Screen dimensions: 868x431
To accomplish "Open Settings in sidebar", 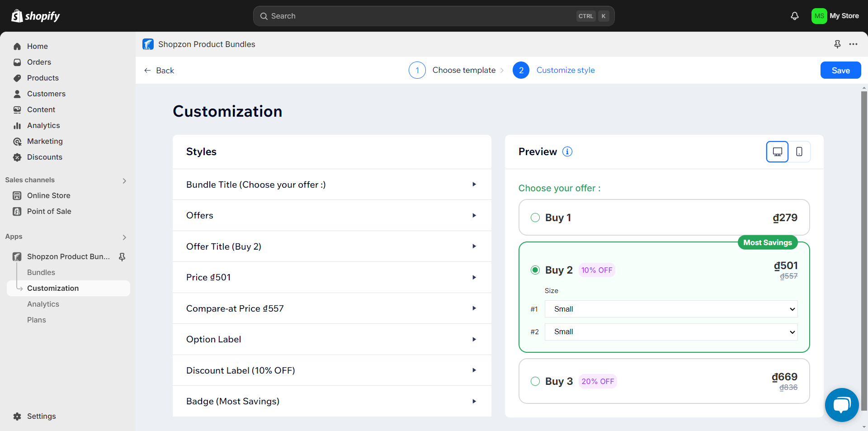I will click(42, 416).
